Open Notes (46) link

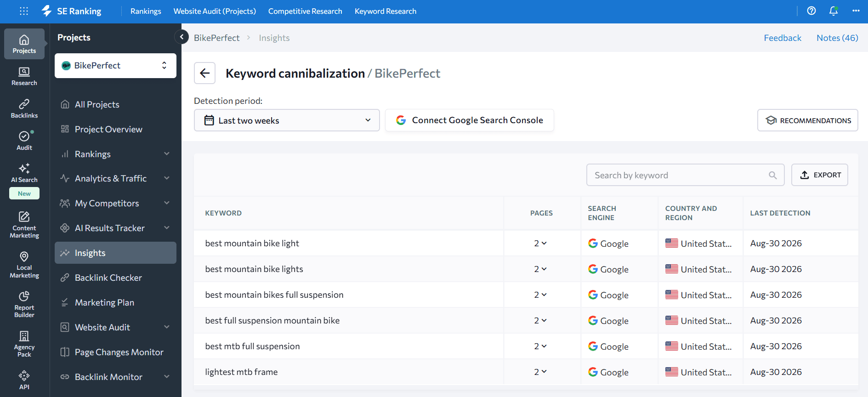(x=837, y=38)
